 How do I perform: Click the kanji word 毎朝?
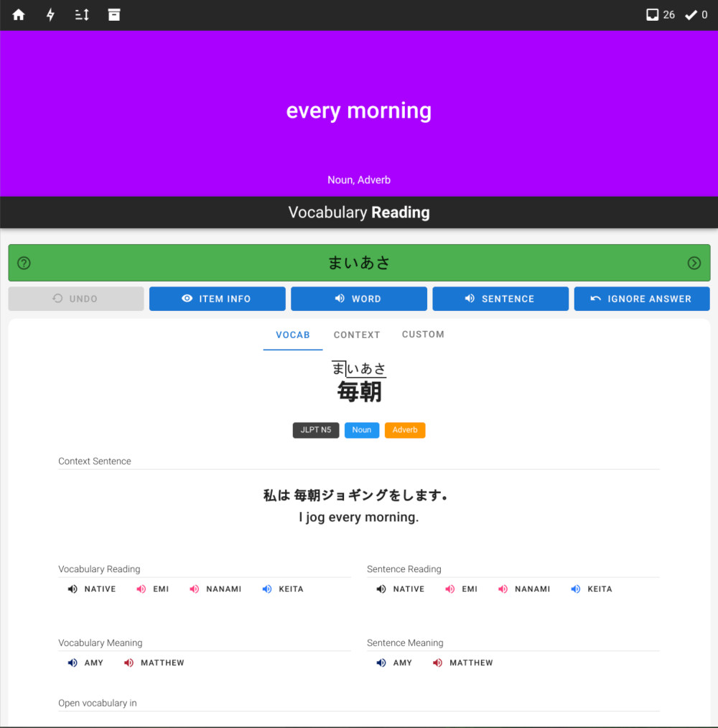point(360,391)
